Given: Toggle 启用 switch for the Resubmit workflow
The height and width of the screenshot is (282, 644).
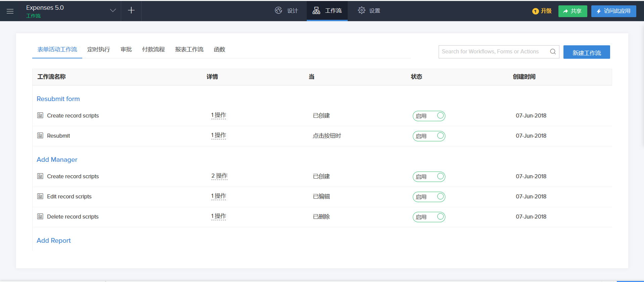Looking at the screenshot, I should tap(429, 136).
